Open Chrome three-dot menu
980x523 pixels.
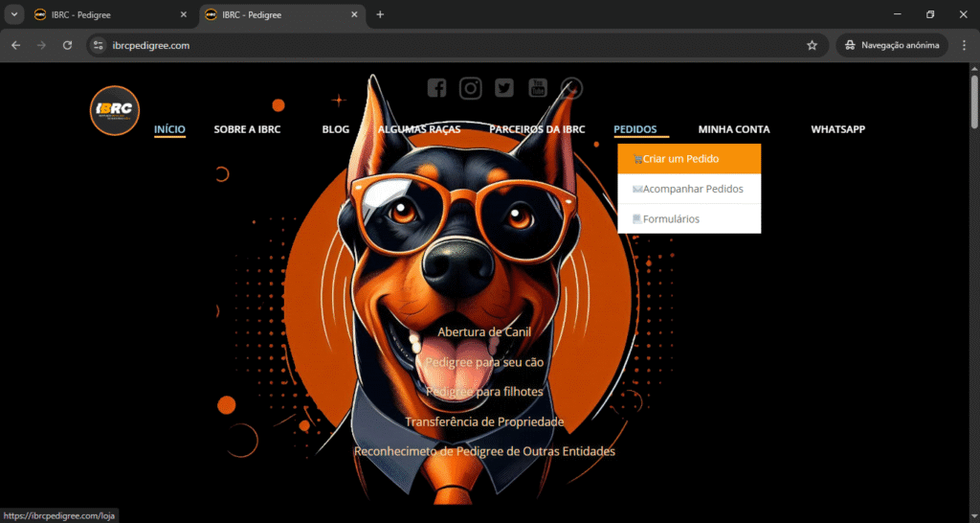click(x=965, y=45)
